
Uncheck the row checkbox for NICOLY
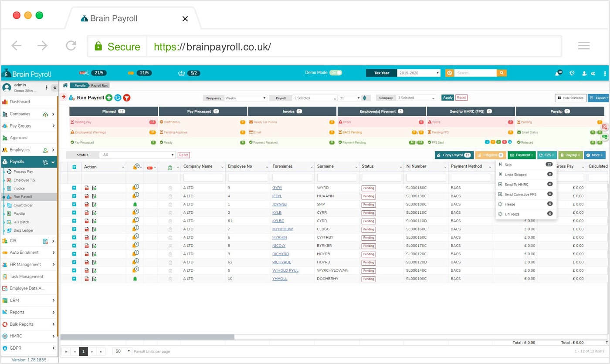(x=74, y=246)
